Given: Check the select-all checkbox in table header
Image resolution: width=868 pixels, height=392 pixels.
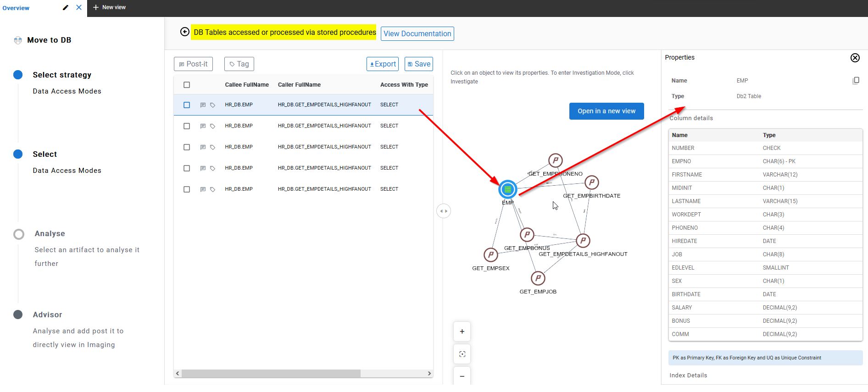Looking at the screenshot, I should pos(187,85).
